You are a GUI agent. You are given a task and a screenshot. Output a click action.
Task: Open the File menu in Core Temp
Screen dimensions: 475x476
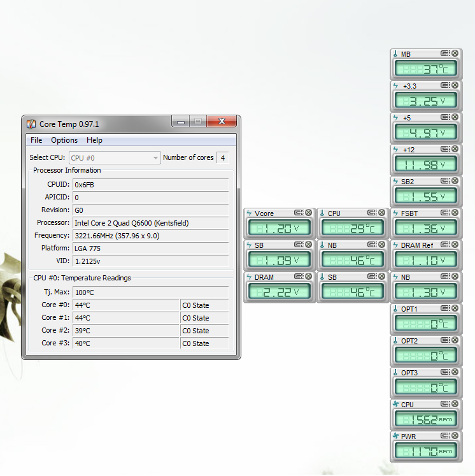36,140
